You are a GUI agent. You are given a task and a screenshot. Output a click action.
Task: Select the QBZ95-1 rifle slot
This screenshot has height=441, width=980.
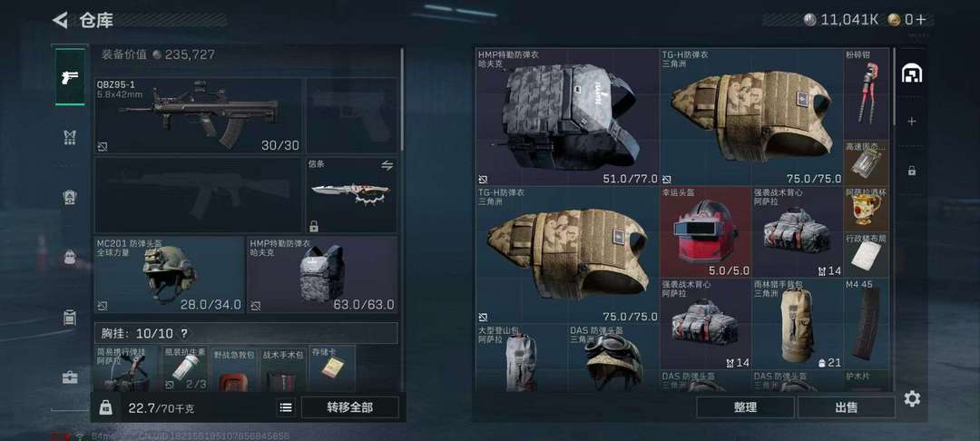198,116
